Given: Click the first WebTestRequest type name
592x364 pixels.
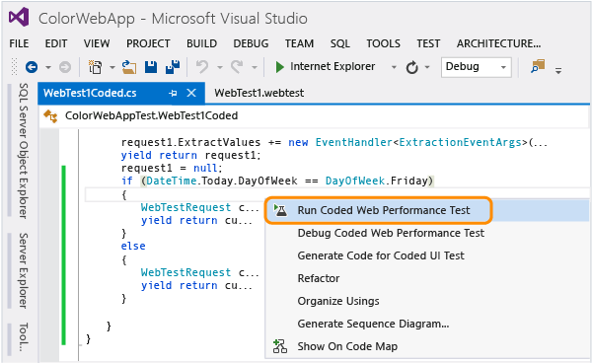Looking at the screenshot, I should (185, 207).
